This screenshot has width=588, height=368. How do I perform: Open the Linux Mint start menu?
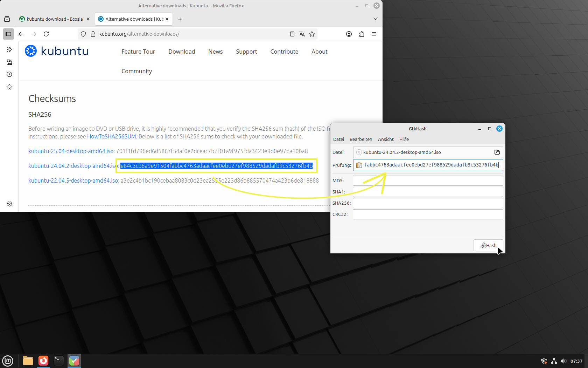8,361
